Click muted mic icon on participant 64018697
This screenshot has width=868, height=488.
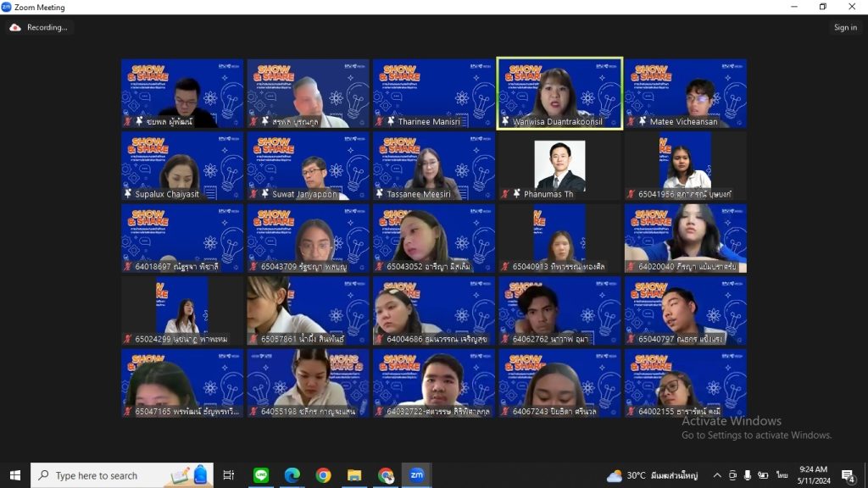[x=128, y=266]
